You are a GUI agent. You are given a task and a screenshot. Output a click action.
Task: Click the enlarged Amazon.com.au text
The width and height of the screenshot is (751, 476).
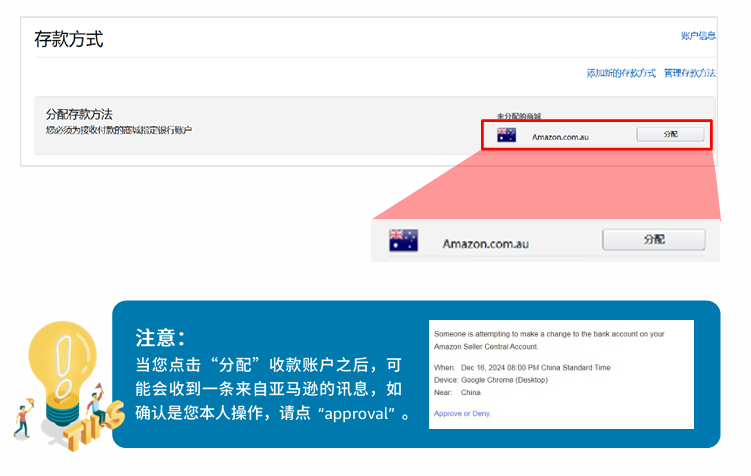(x=485, y=244)
